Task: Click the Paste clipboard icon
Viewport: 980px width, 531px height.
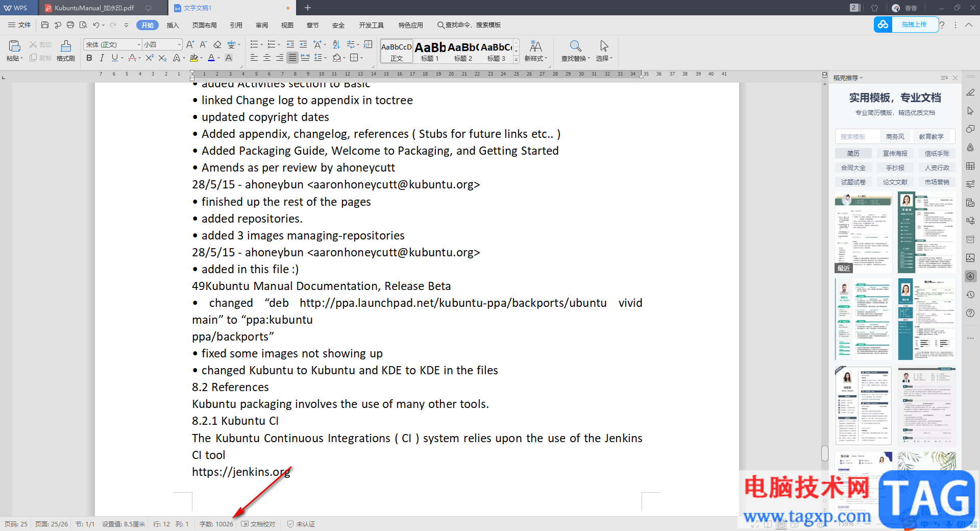Action: [x=14, y=46]
